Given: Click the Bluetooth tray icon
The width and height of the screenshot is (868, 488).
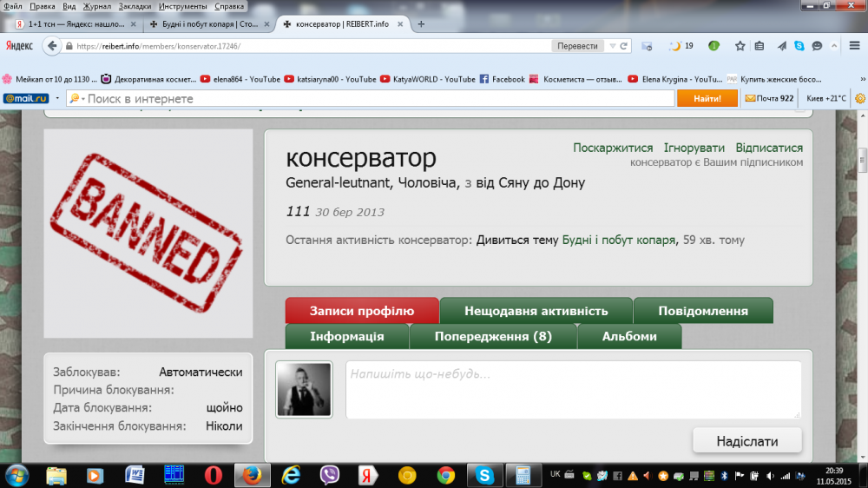Looking at the screenshot, I should tap(724, 476).
